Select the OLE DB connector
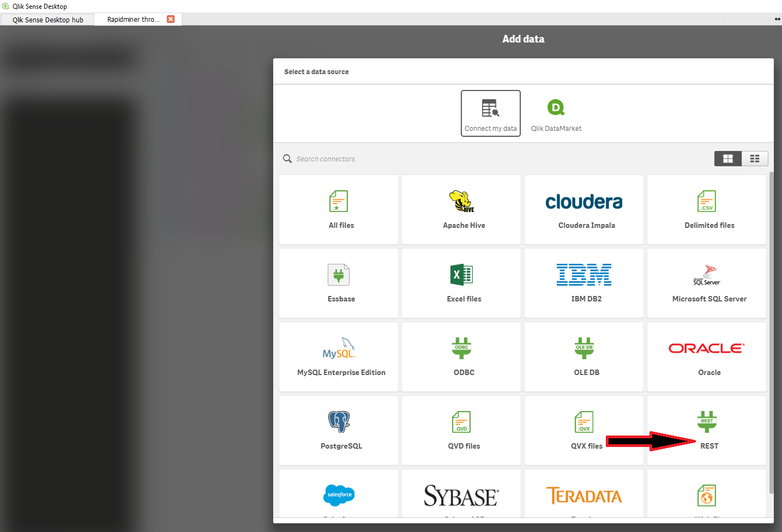The height and width of the screenshot is (532, 782). coord(584,356)
